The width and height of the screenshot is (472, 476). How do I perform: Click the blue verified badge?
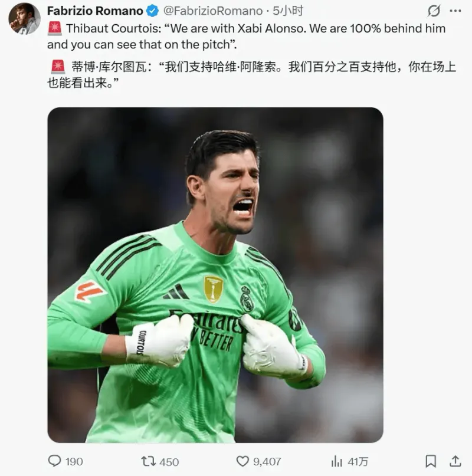point(152,11)
